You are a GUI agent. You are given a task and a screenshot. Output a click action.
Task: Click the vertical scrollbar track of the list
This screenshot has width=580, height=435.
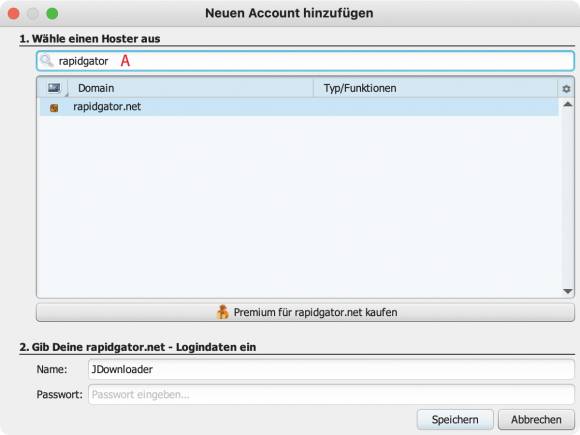[x=567, y=198]
